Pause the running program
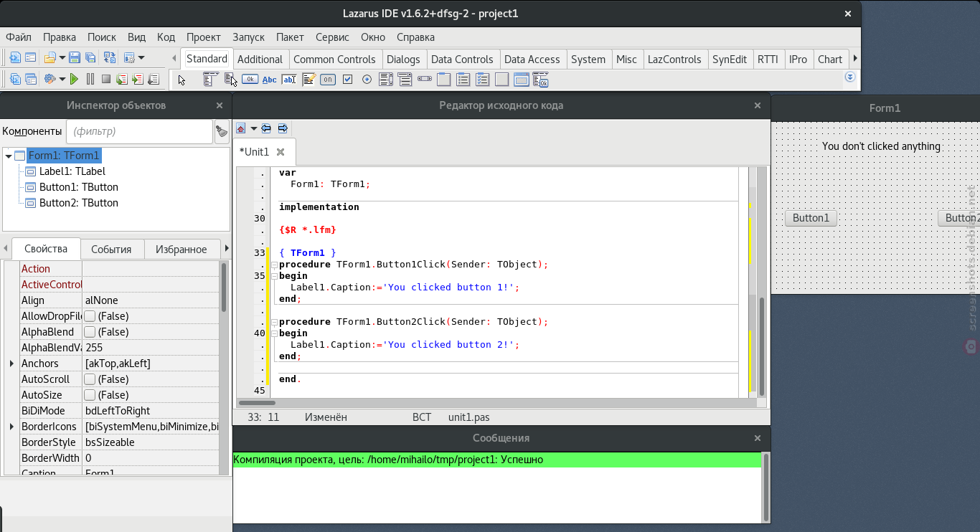This screenshot has height=532, width=980. click(90, 79)
